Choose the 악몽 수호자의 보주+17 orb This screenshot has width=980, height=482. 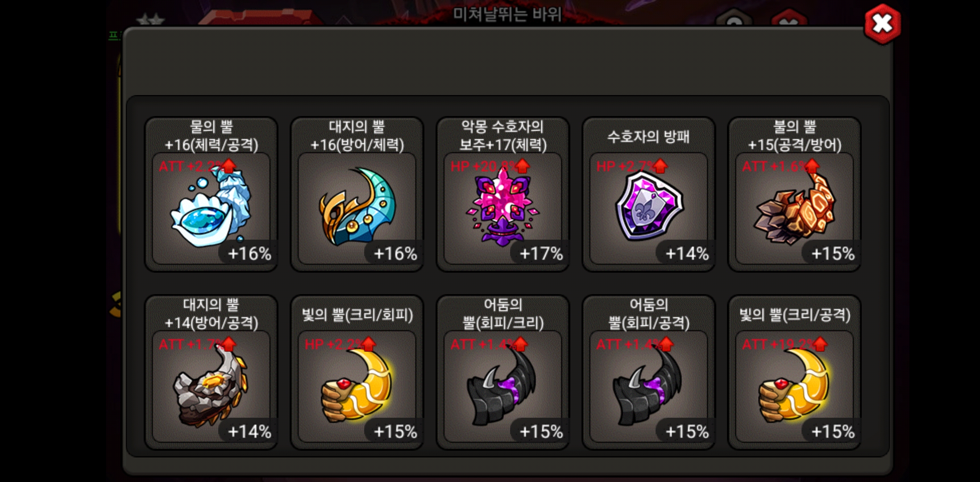pos(503,195)
